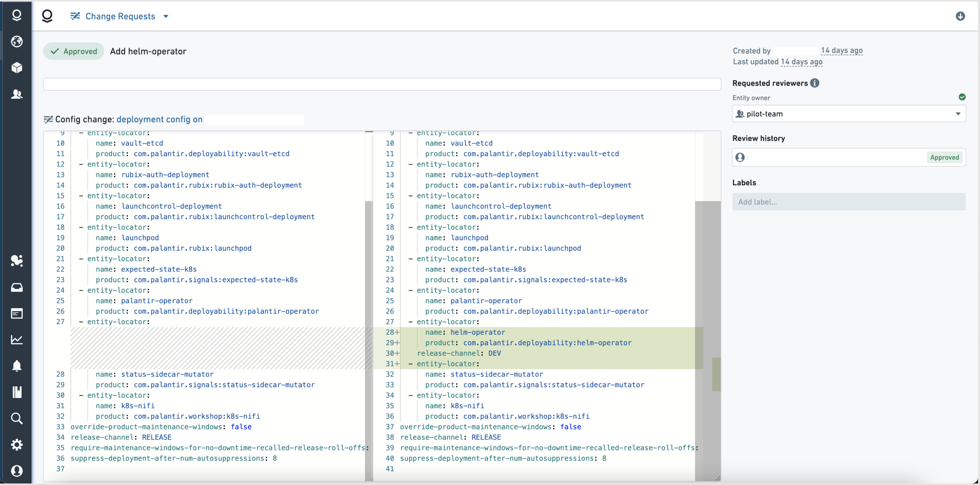Click the Add helm-operator title text
Image resolution: width=980 pixels, height=485 pixels.
click(148, 51)
